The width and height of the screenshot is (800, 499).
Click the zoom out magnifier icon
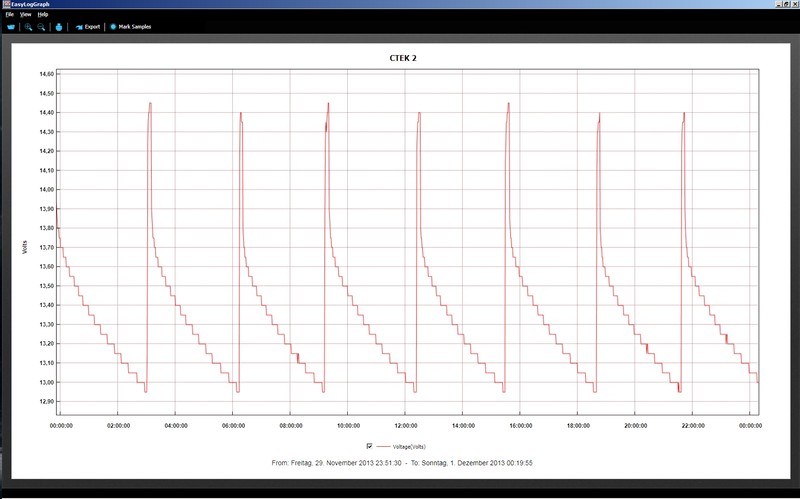(41, 27)
